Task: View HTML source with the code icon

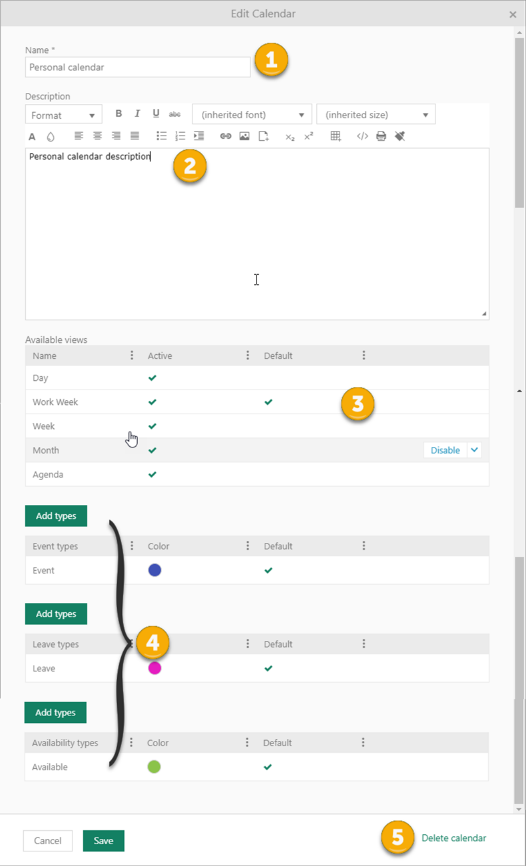Action: pyautogui.click(x=362, y=136)
